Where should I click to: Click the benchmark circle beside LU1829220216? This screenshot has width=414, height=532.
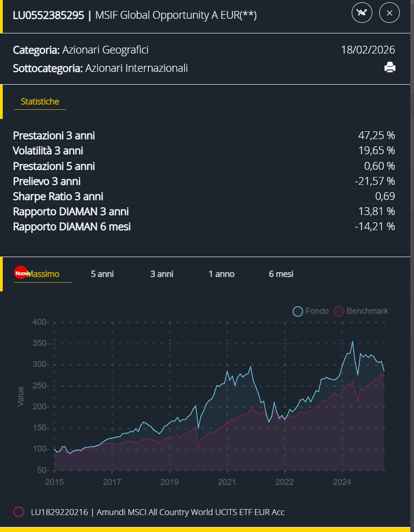[x=19, y=512]
